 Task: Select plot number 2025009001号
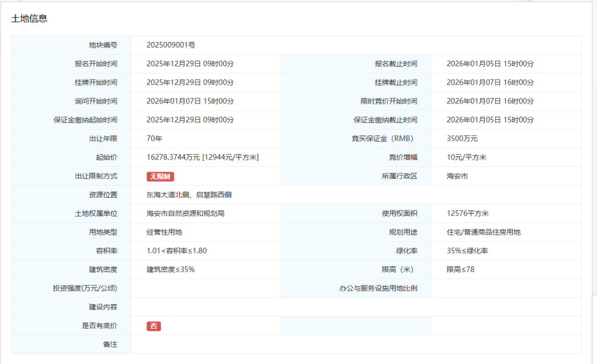click(x=172, y=45)
